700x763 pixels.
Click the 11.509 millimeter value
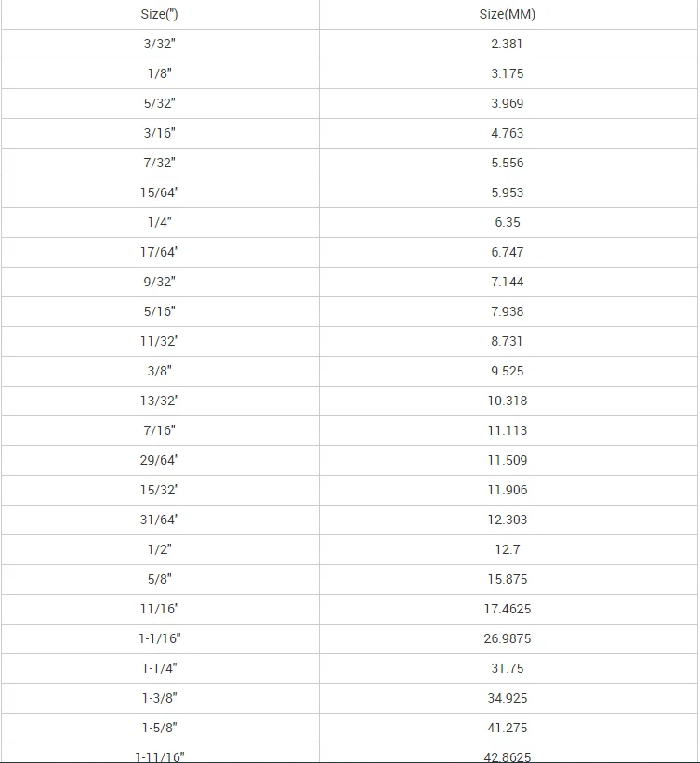(x=508, y=460)
